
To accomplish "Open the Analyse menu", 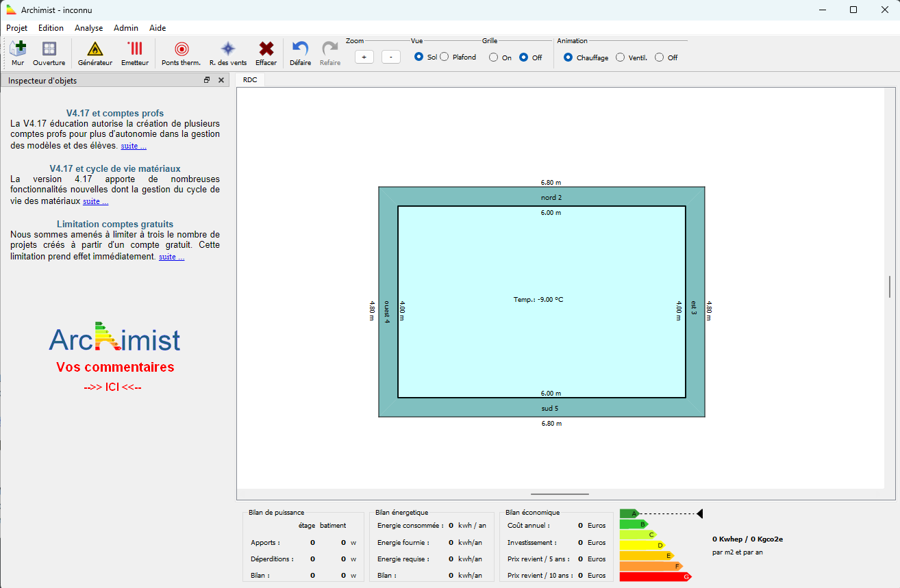I will pyautogui.click(x=88, y=28).
